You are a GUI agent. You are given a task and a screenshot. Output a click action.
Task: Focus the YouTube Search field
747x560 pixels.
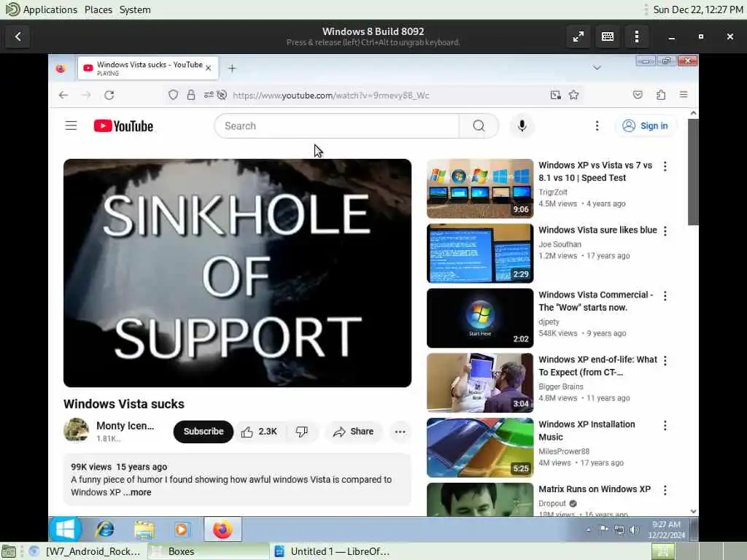[x=337, y=125]
